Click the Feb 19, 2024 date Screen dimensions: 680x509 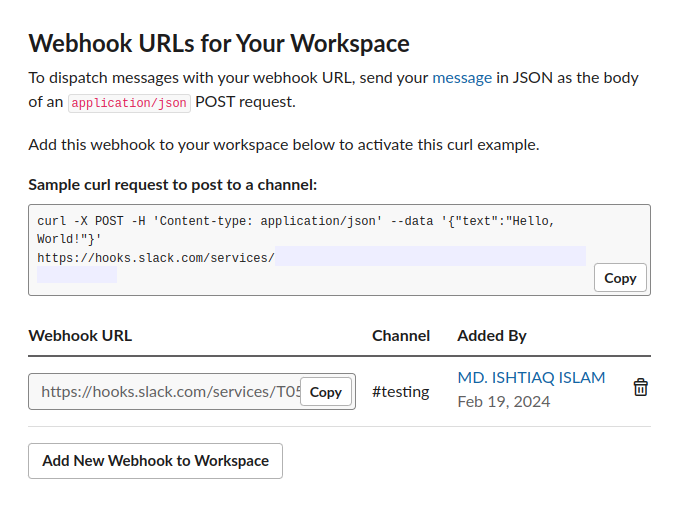[503, 402]
